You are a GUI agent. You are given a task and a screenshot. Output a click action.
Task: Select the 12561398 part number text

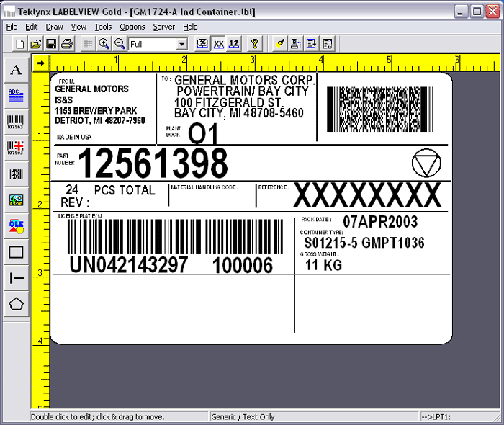click(153, 164)
